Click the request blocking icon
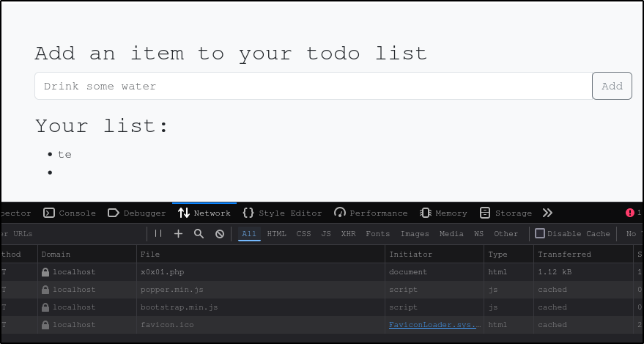 [220, 233]
